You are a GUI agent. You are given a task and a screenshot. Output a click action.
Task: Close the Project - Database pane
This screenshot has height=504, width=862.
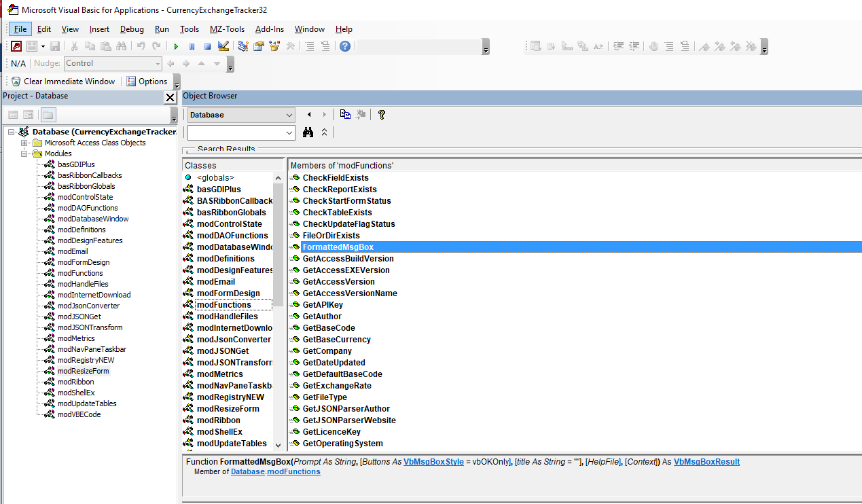(170, 98)
